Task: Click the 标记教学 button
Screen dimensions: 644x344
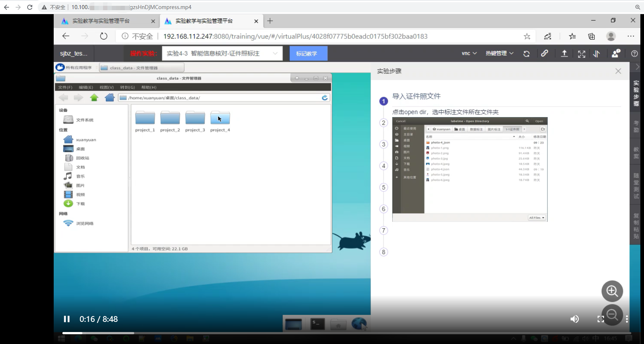Action: 308,53
